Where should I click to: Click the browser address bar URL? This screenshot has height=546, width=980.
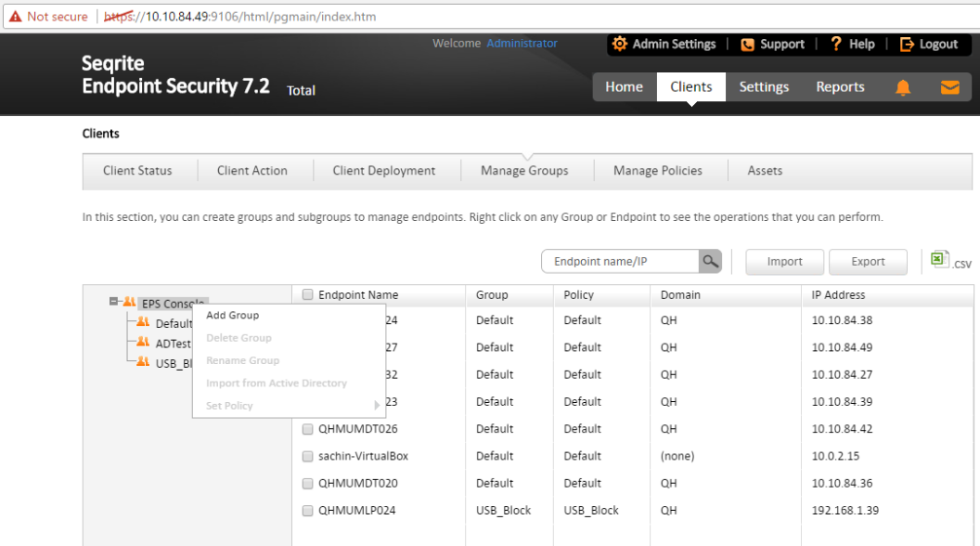(x=240, y=17)
